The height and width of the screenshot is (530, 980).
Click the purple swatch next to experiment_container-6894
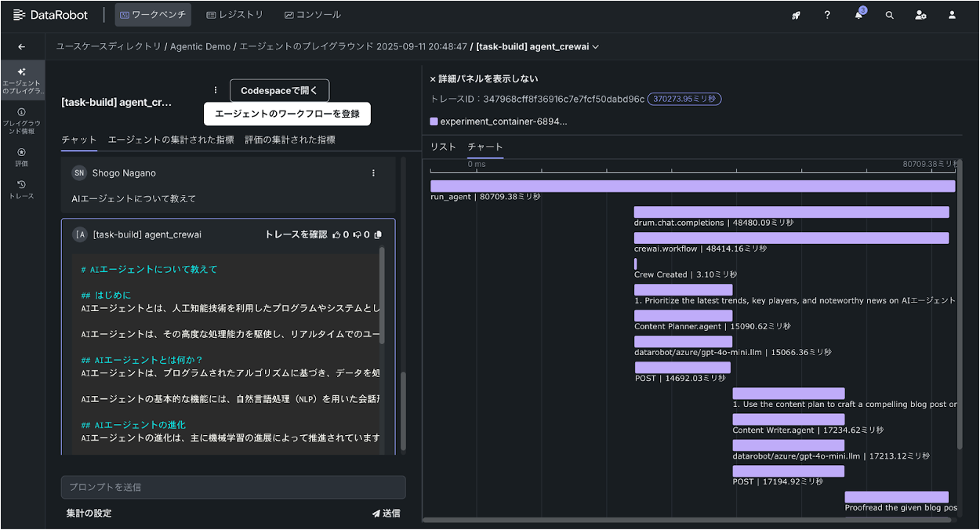point(434,119)
